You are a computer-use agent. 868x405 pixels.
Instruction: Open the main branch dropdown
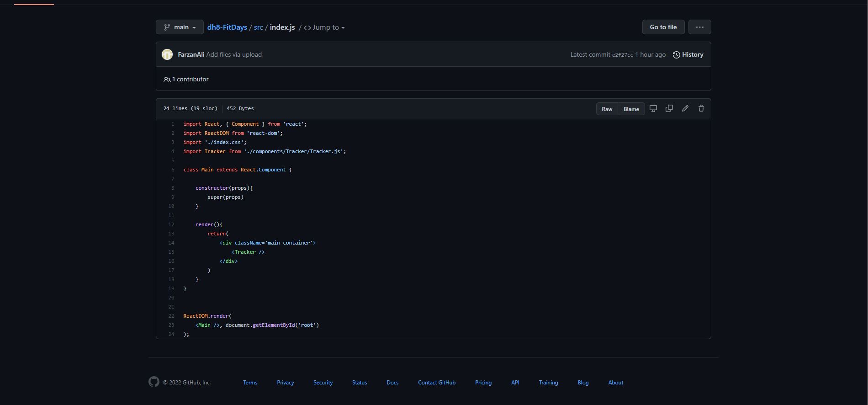[x=180, y=27]
